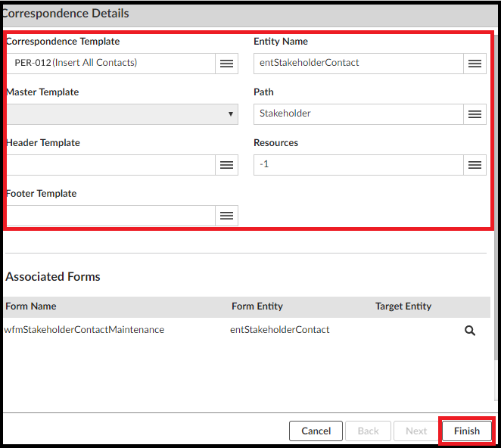Click the Footer Template input field
Image resolution: width=501 pixels, height=448 pixels.
(x=110, y=216)
